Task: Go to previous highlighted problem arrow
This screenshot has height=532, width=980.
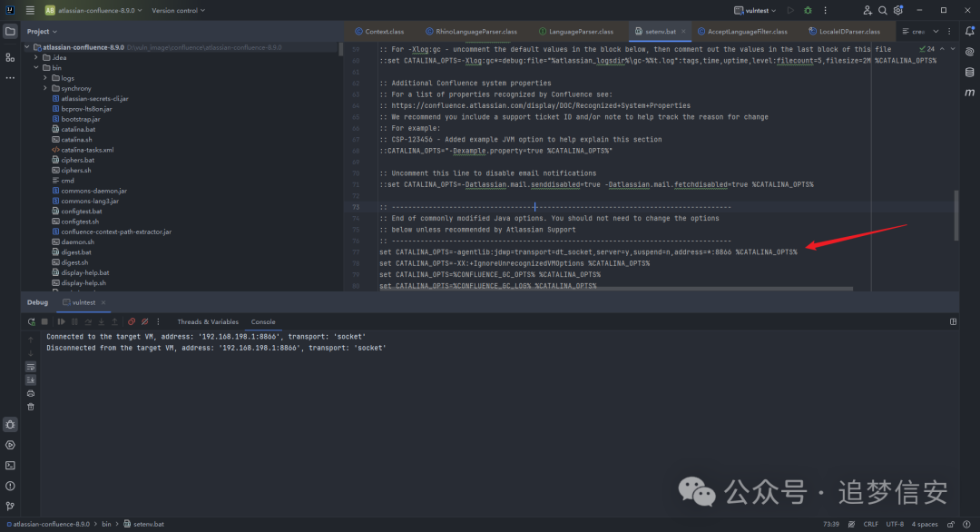Action: tap(942, 49)
